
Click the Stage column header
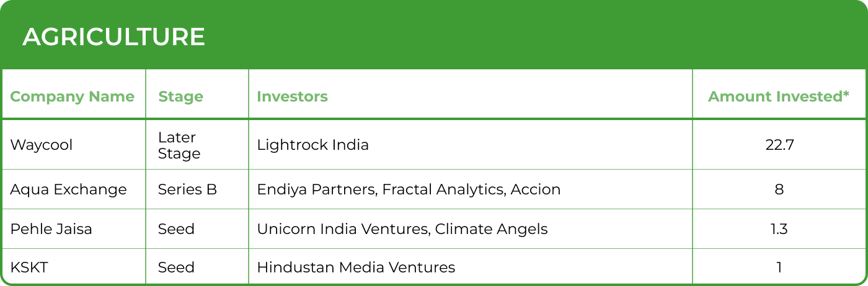180,97
